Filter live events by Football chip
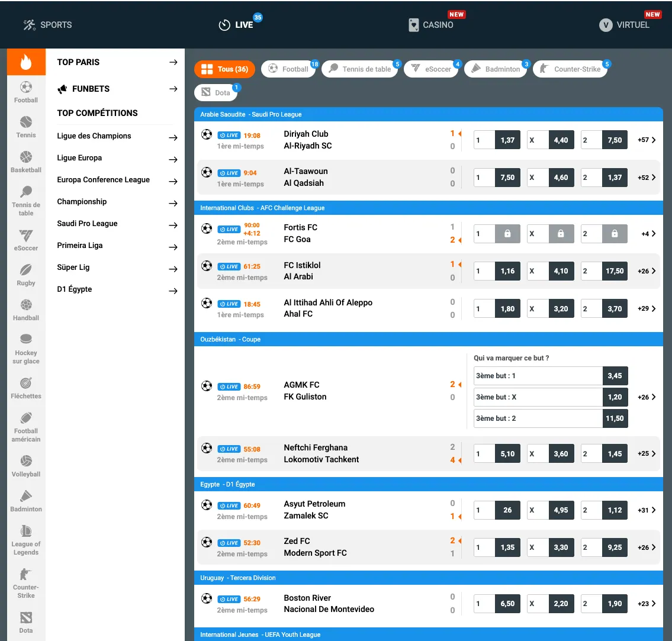672x641 pixels. pyautogui.click(x=288, y=69)
